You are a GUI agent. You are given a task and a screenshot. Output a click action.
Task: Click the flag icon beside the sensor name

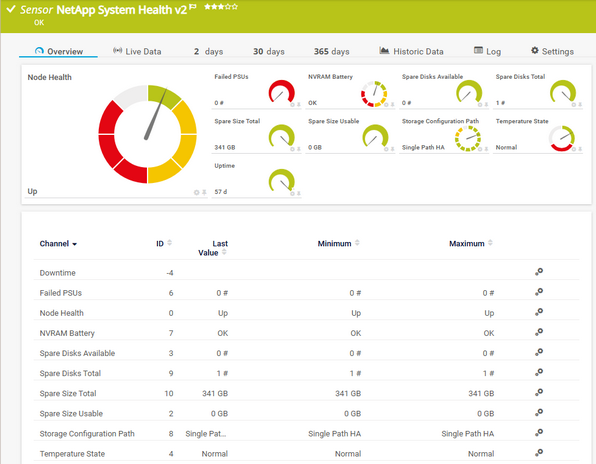(x=193, y=6)
